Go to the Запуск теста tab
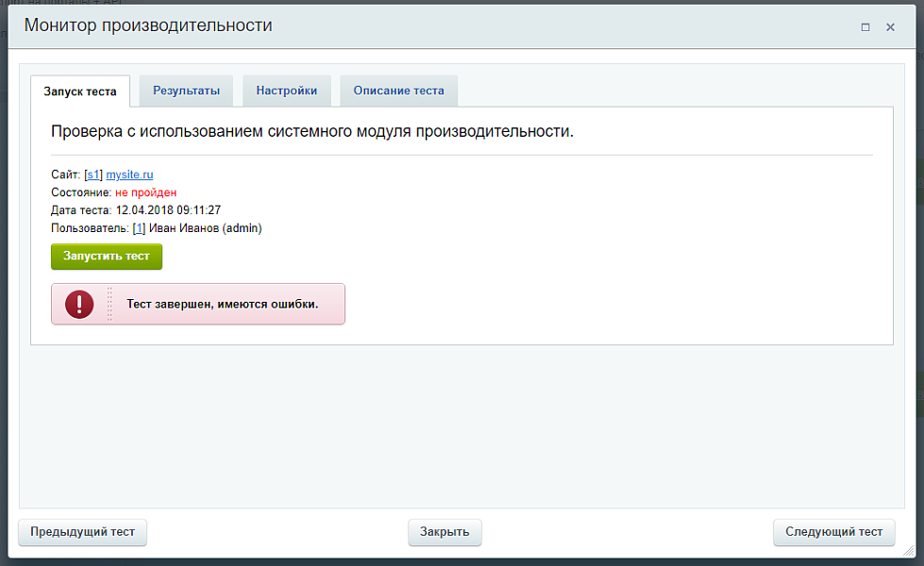 80,92
